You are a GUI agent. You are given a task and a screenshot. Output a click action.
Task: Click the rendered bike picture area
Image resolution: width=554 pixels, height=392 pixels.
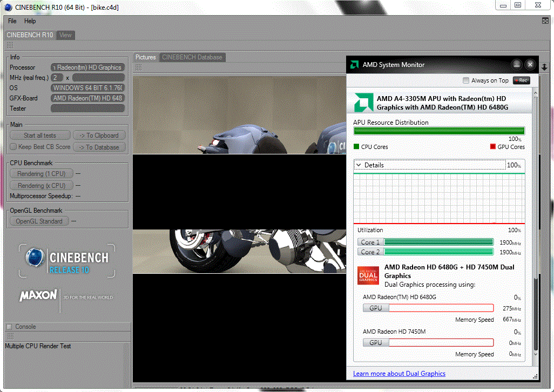pos(240,228)
